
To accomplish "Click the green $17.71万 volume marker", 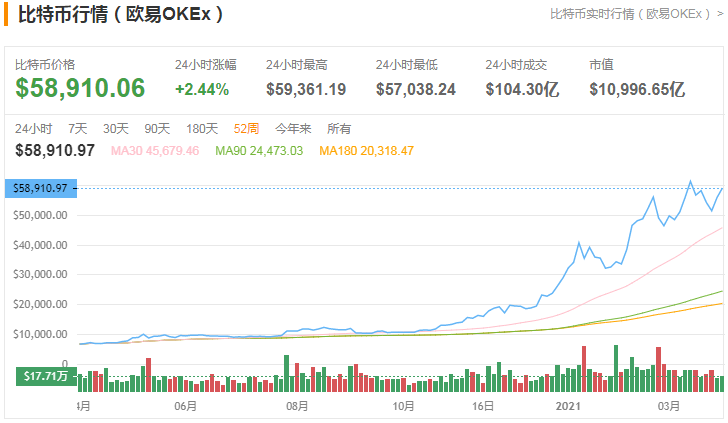I will pyautogui.click(x=46, y=376).
